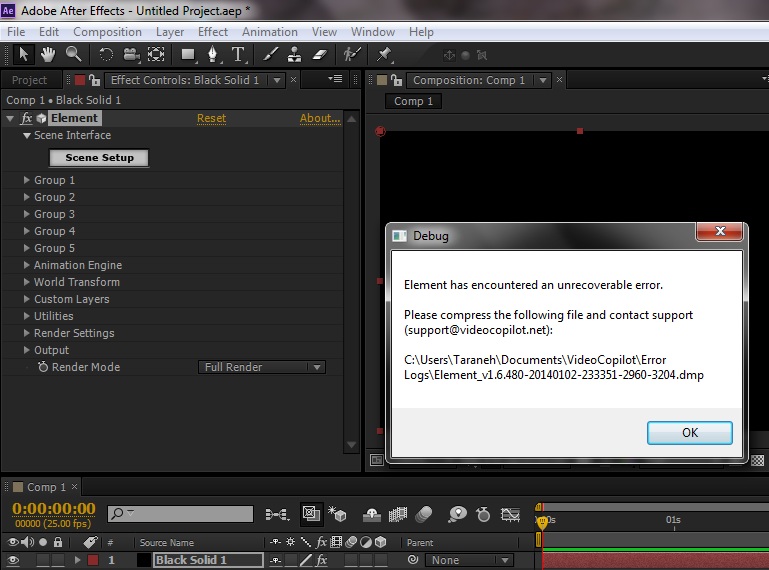This screenshot has height=570, width=769.
Task: Click the red label color of Black Solid 1
Action: (93, 560)
